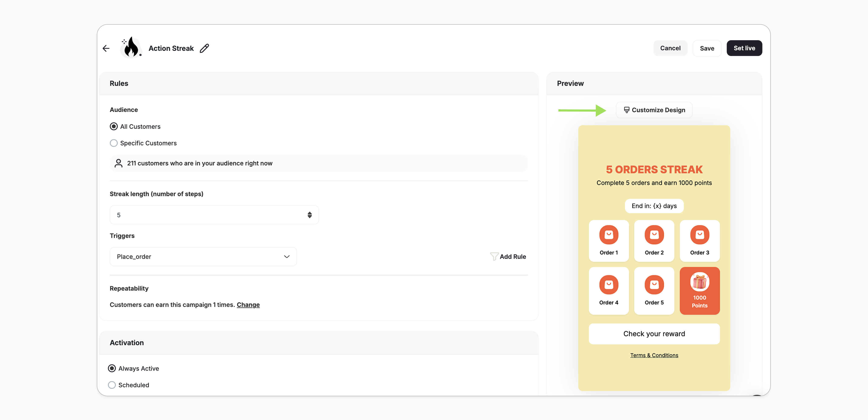Click the flame Action Streak icon
Viewport: 868px width, 420px height.
131,48
